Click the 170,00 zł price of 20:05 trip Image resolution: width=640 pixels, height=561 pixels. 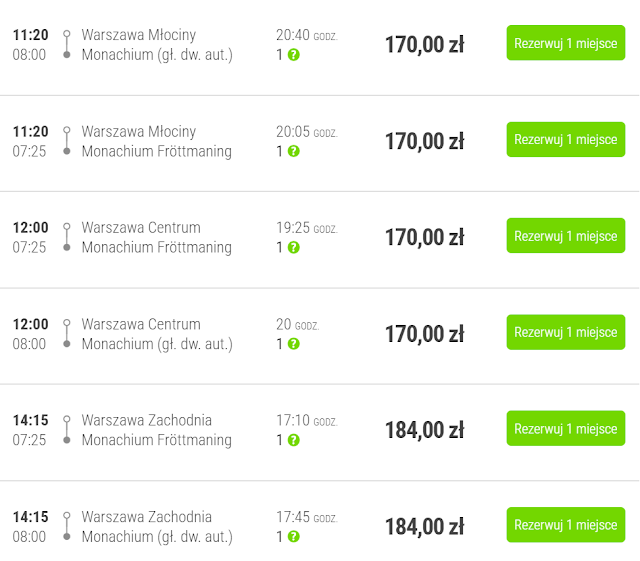tap(424, 141)
